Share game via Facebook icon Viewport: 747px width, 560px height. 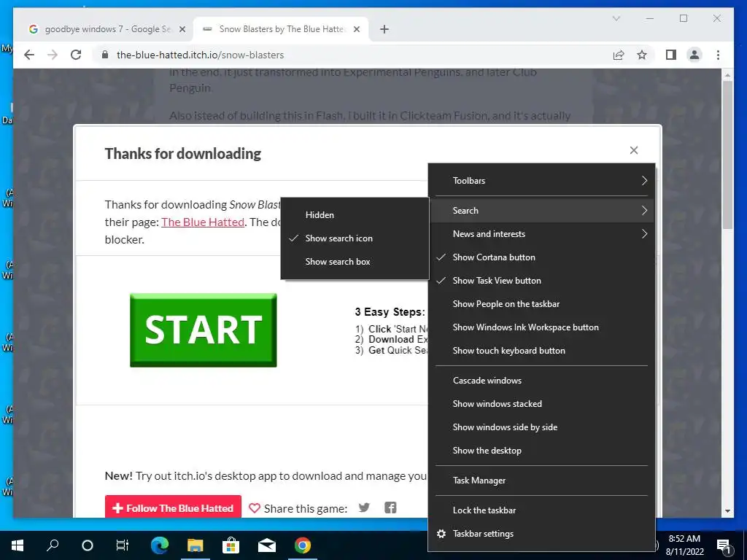(x=390, y=507)
